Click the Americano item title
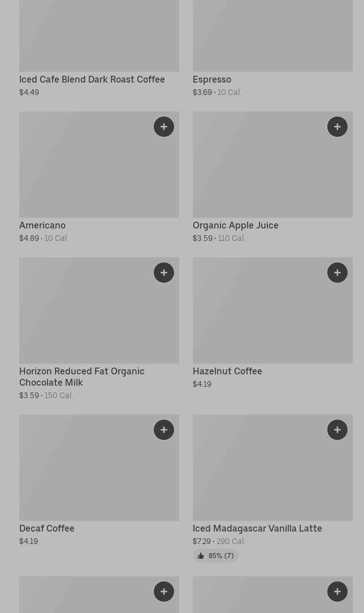The width and height of the screenshot is (364, 613). pos(42,225)
